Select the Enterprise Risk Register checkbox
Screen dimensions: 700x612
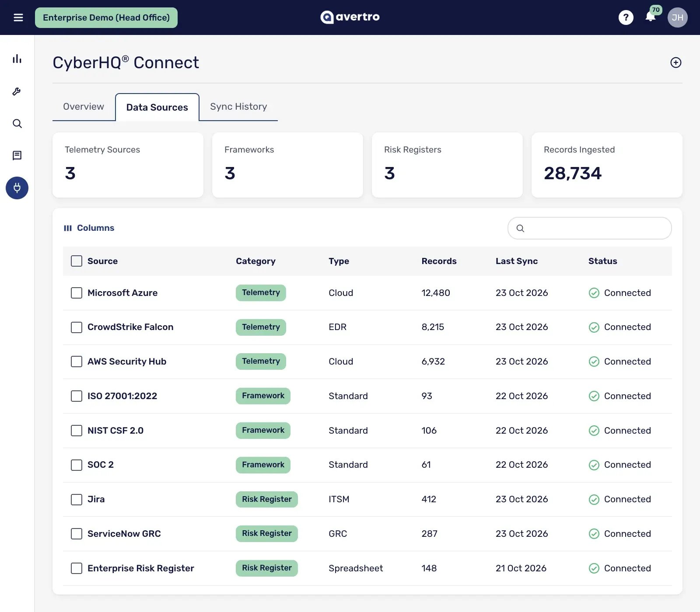[77, 568]
